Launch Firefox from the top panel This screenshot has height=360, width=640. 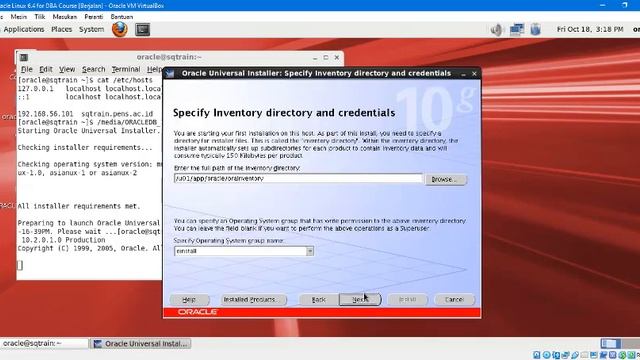point(120,29)
